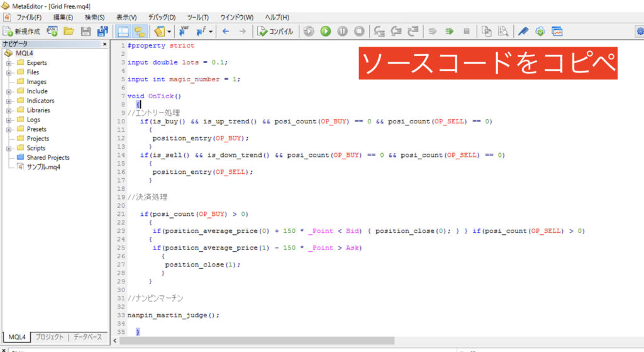The height and width of the screenshot is (352, 644).
Task: Pause debugging with the pause button
Action: [x=343, y=31]
